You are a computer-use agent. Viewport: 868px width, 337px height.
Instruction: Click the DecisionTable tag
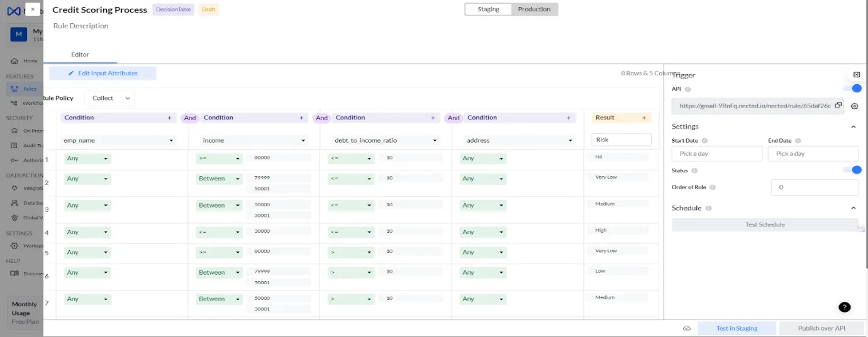174,9
